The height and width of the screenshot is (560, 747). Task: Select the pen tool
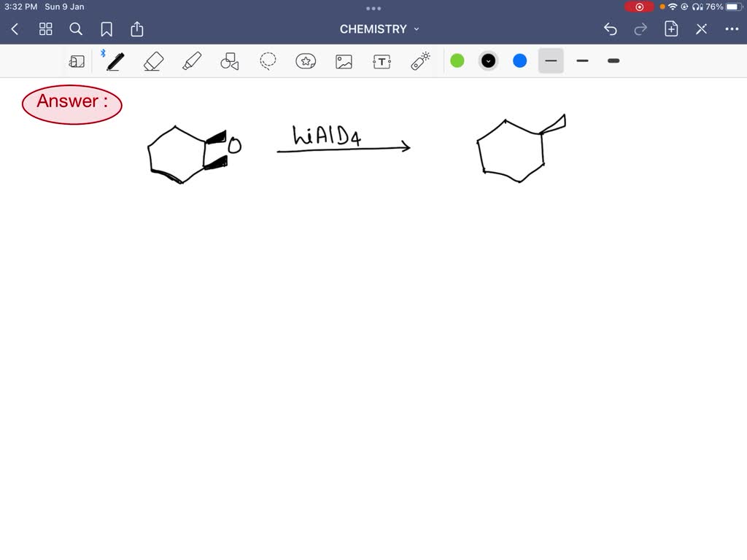(115, 61)
